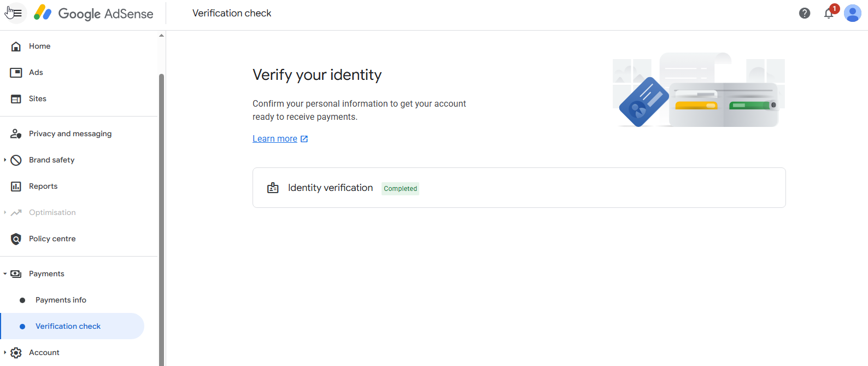Expand the Account section arrow
868x366 pixels.
[5, 352]
